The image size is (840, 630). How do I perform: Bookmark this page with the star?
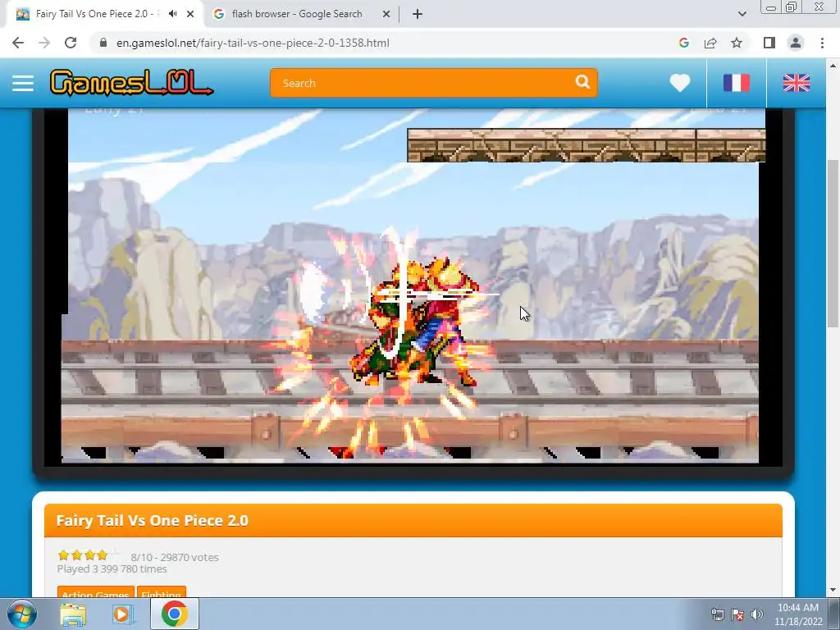[x=737, y=43]
